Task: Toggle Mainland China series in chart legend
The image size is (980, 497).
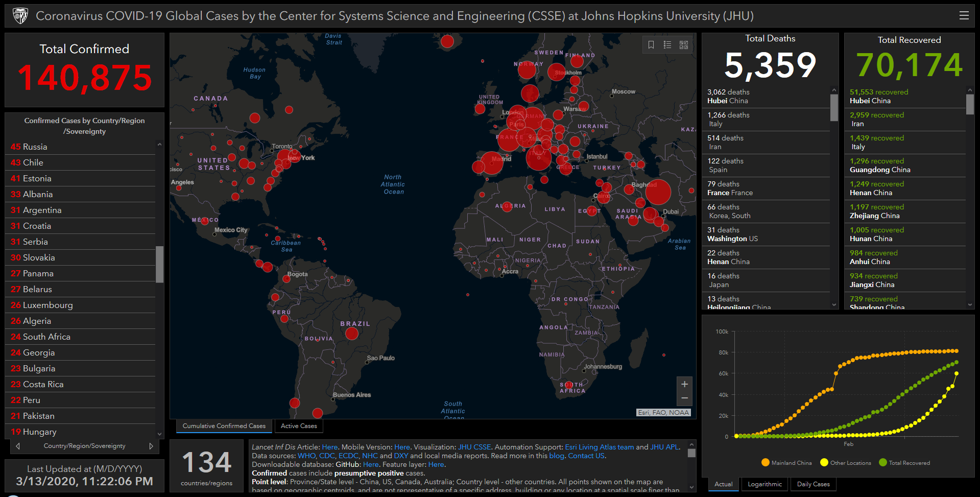Action: (x=786, y=463)
